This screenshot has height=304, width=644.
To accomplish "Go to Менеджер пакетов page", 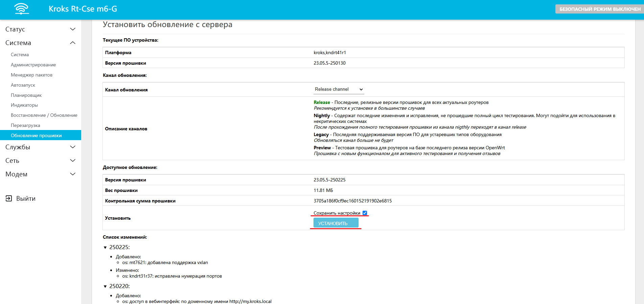I will point(31,75).
